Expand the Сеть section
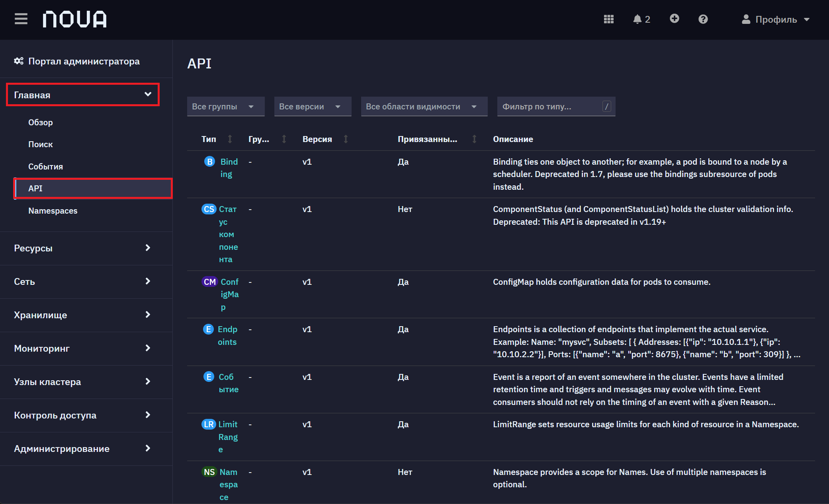829x504 pixels. 83,281
